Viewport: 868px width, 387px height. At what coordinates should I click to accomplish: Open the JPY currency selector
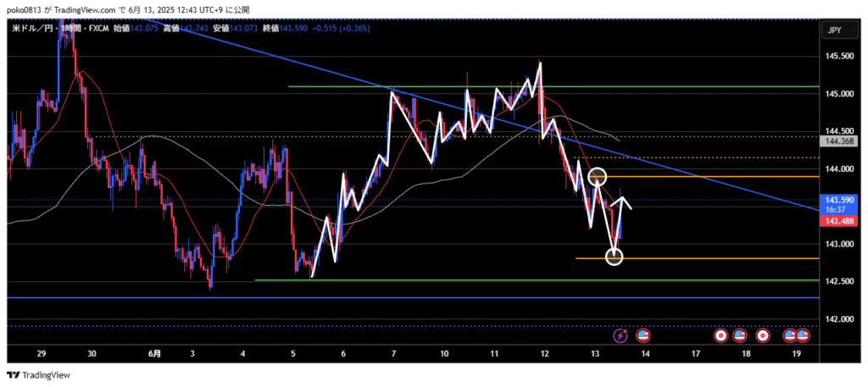tap(832, 30)
